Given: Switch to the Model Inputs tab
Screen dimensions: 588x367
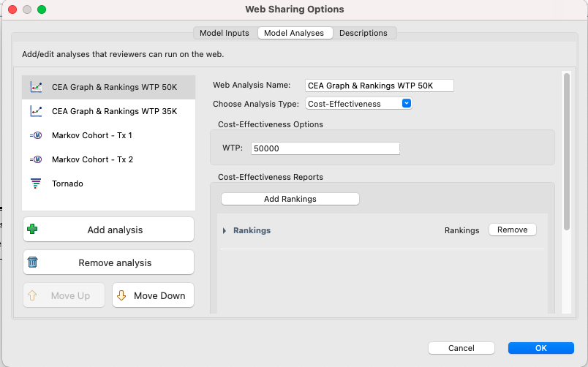Looking at the screenshot, I should pos(225,33).
